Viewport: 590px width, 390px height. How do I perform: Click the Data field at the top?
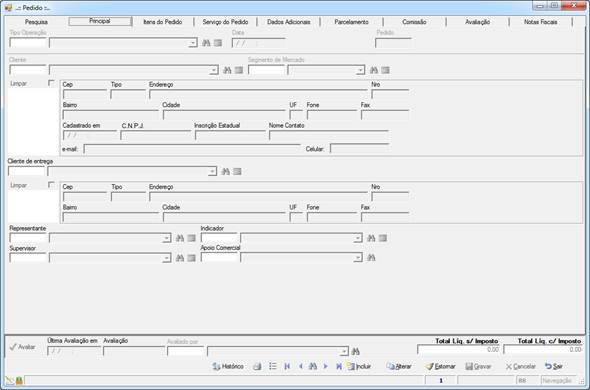[259, 43]
